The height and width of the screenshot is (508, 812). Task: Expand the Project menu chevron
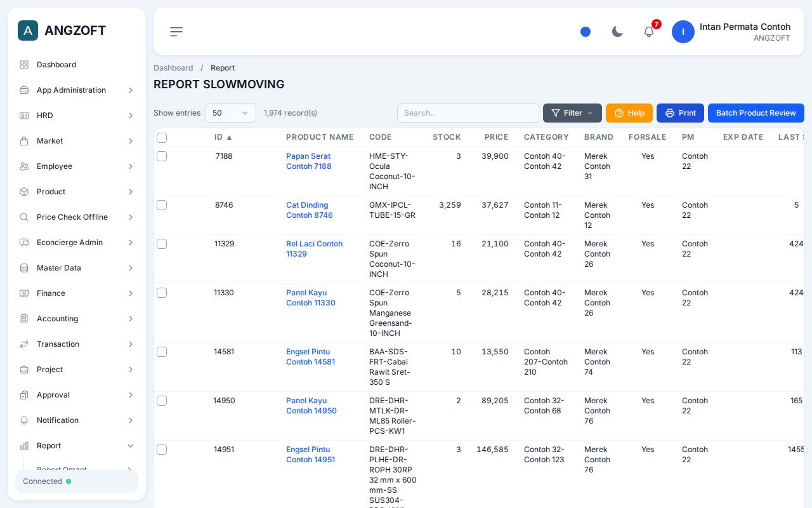point(131,370)
